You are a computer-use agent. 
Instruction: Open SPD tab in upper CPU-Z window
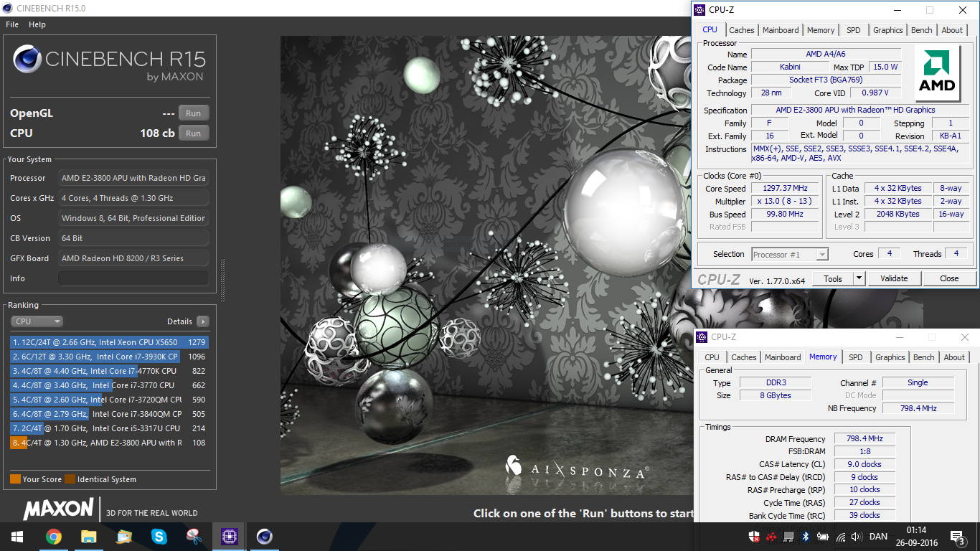pos(853,30)
